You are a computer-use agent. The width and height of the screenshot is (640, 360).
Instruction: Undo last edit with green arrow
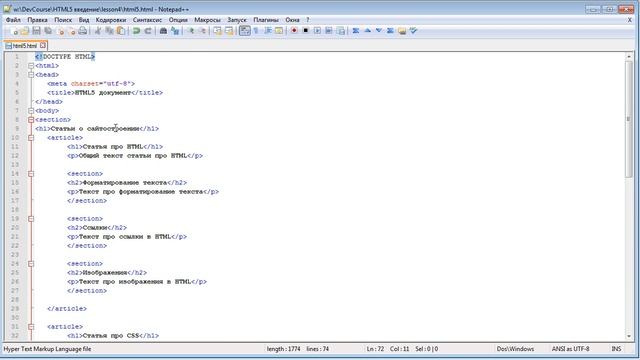[136, 31]
